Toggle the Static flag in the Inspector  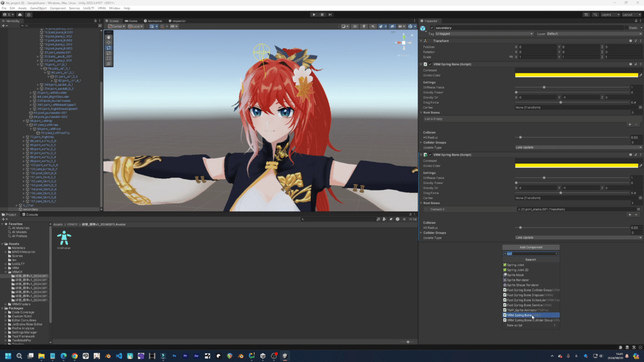[x=626, y=28]
